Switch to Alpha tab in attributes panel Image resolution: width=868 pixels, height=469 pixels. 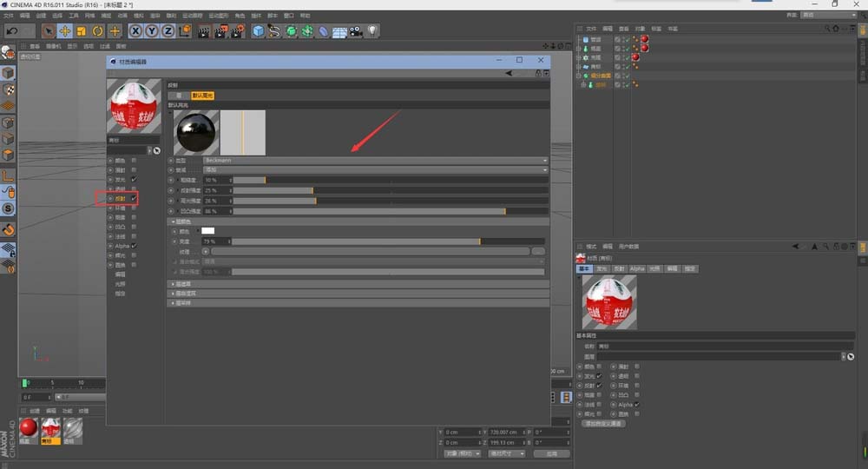click(x=637, y=269)
